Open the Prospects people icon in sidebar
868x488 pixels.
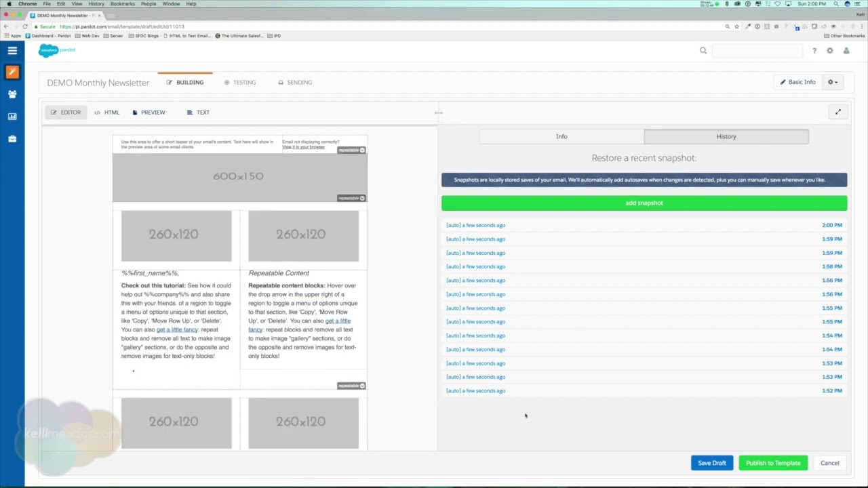pos(12,94)
